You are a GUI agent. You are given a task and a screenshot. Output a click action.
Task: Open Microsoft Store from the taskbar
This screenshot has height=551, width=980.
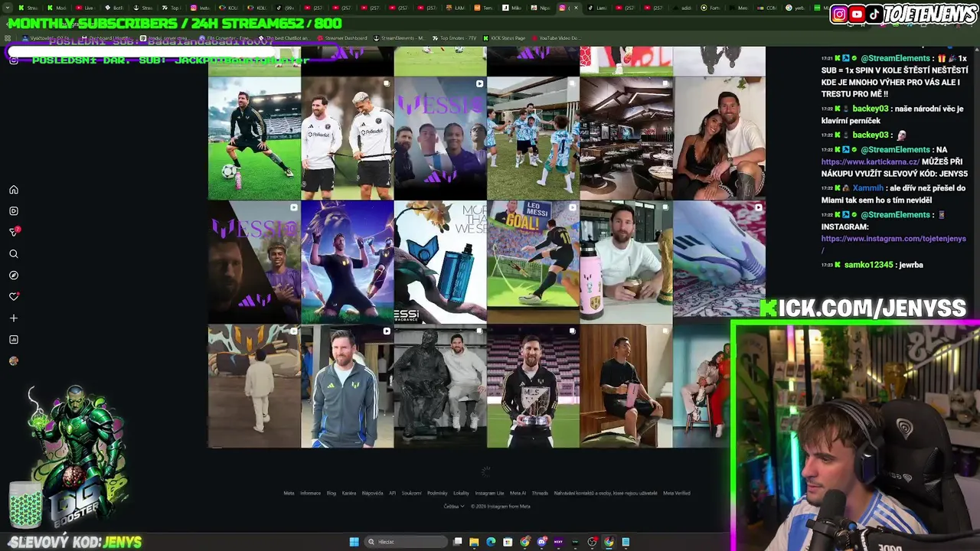click(x=508, y=542)
